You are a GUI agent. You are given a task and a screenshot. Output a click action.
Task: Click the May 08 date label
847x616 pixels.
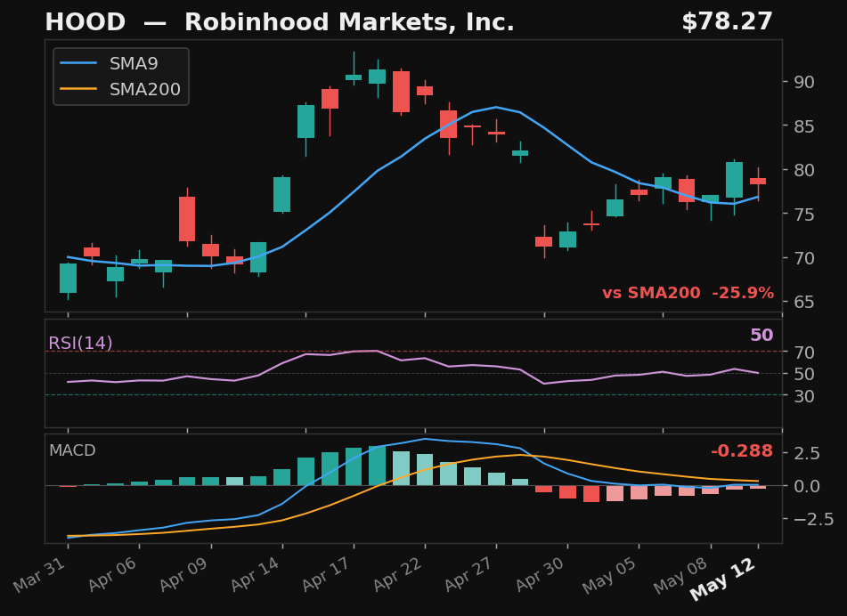click(681, 575)
